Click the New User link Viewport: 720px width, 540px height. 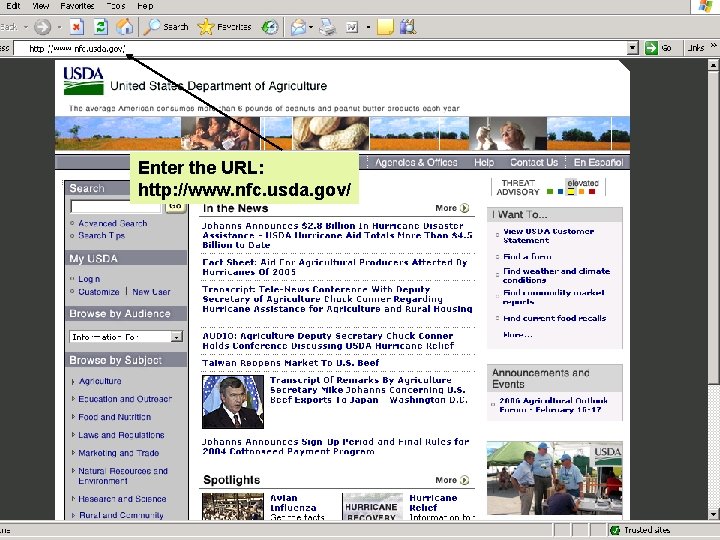click(151, 292)
